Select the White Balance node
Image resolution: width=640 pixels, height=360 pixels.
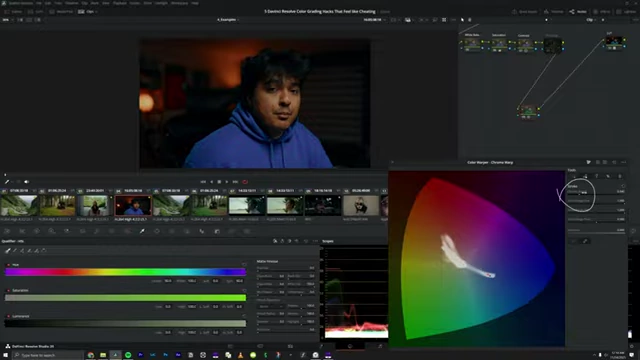pyautogui.click(x=472, y=44)
